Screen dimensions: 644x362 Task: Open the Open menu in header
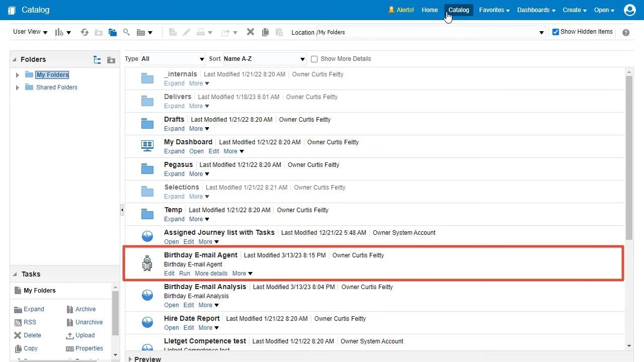coord(604,10)
